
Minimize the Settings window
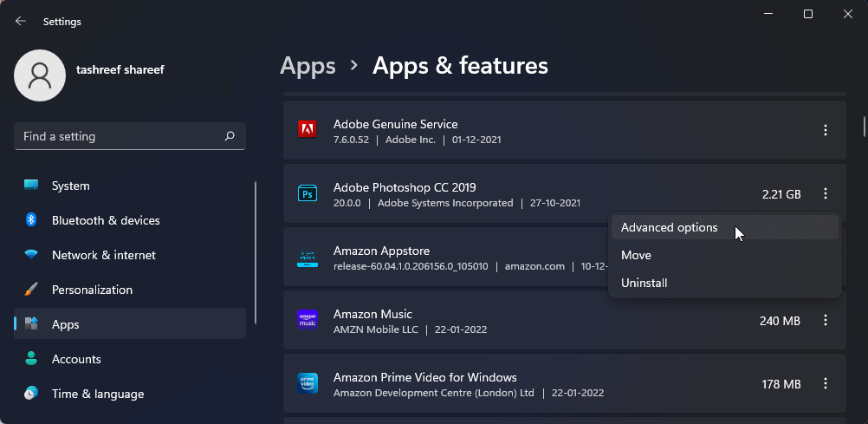[x=768, y=14]
